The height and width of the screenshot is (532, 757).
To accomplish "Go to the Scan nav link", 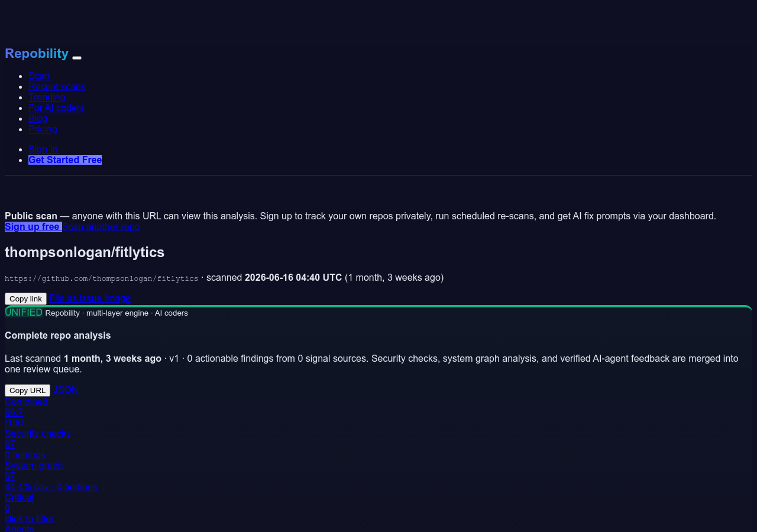I will point(39,76).
